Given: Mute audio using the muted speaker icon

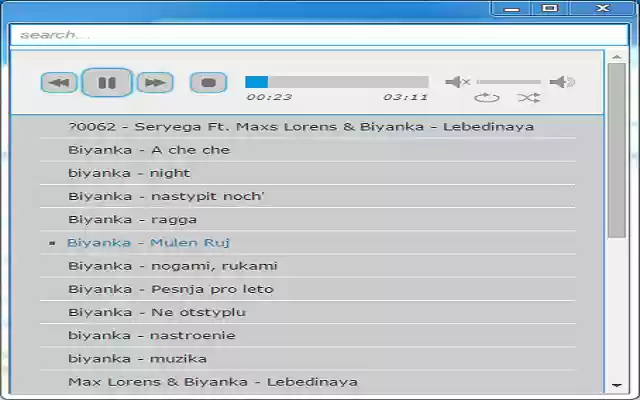Looking at the screenshot, I should [458, 82].
